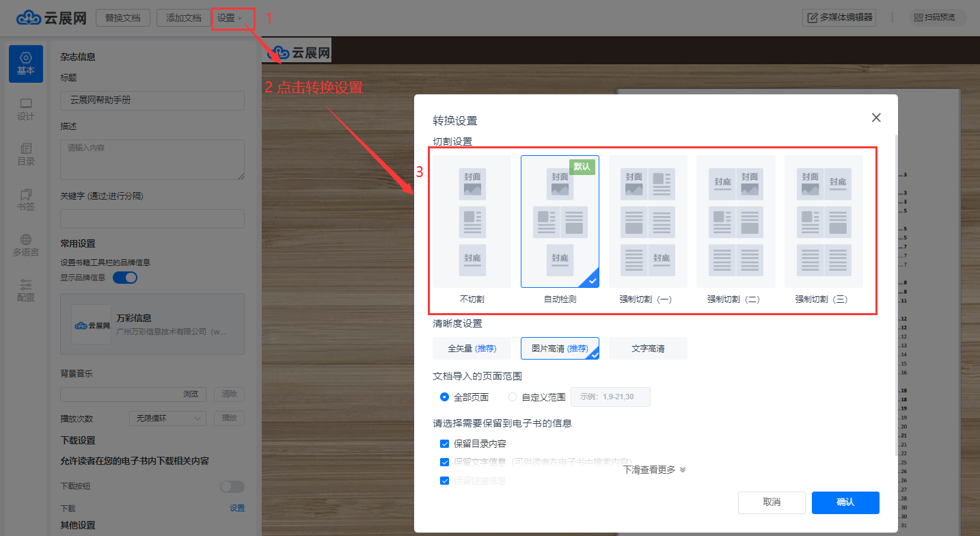This screenshot has width=980, height=536.
Task: Choose the 强制切割（一）layout option
Action: pos(648,222)
